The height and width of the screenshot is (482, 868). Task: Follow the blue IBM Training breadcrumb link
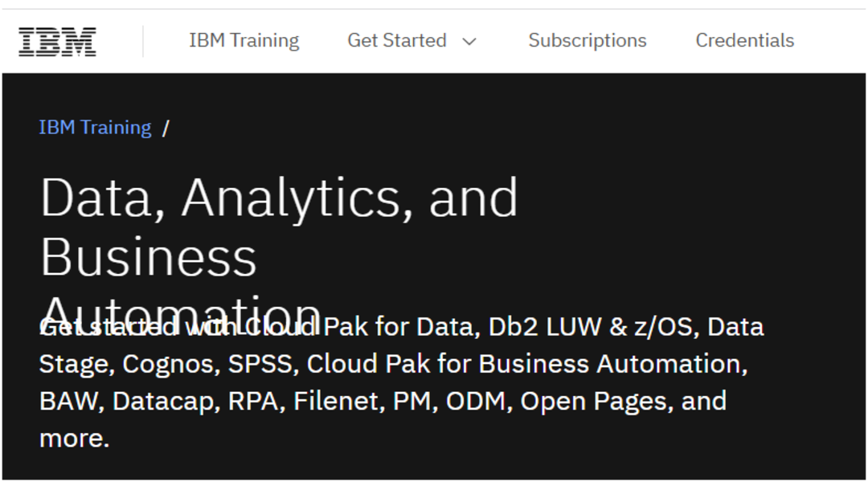[x=95, y=127]
